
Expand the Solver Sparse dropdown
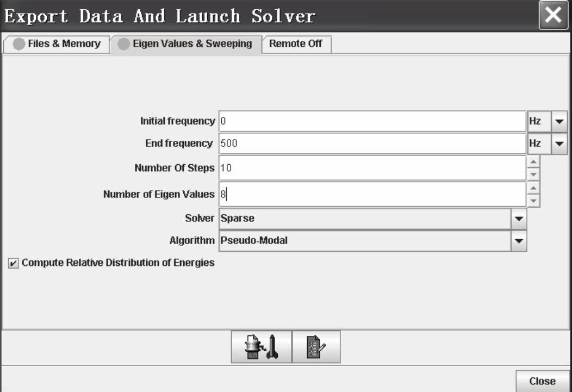coord(519,219)
